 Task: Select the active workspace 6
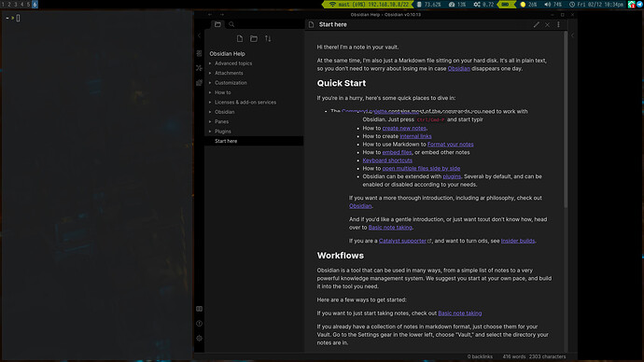(35, 5)
